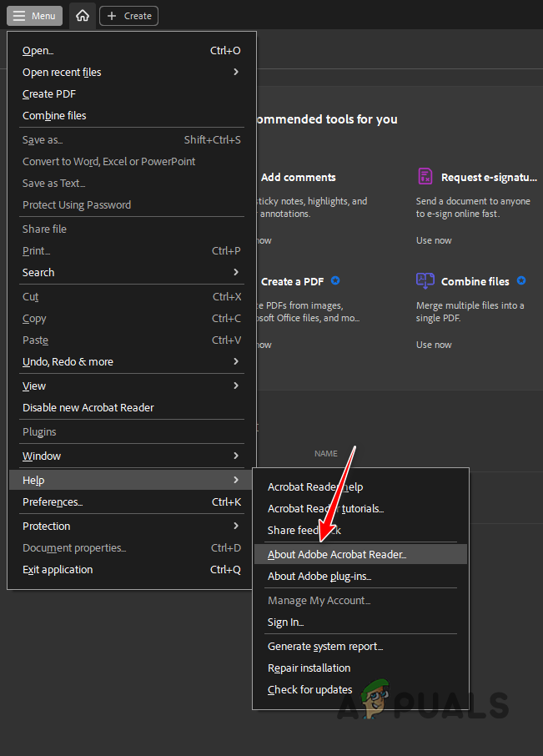Select About Adobe Acrobat Reader...

361,554
